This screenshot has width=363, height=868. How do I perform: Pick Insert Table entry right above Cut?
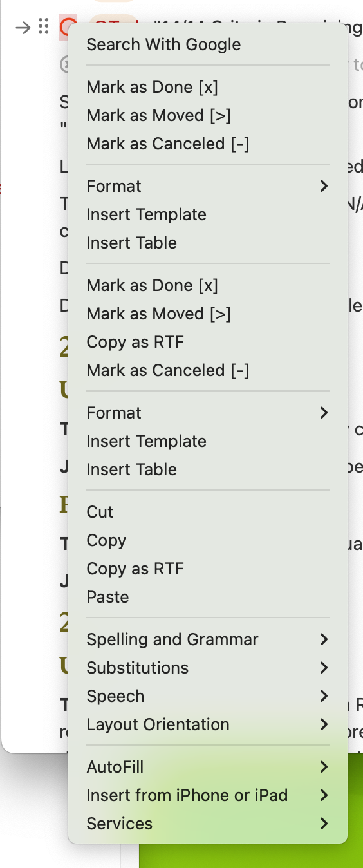tap(131, 469)
